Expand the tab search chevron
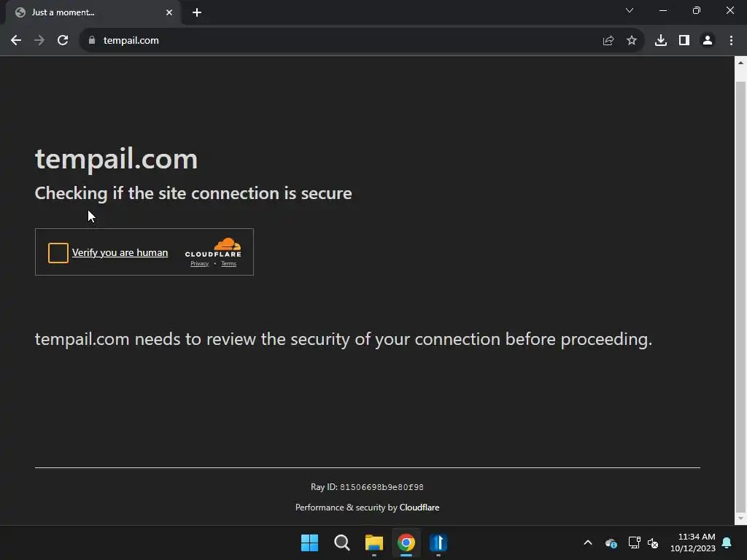Screen dimensions: 747x560 [x=630, y=10]
